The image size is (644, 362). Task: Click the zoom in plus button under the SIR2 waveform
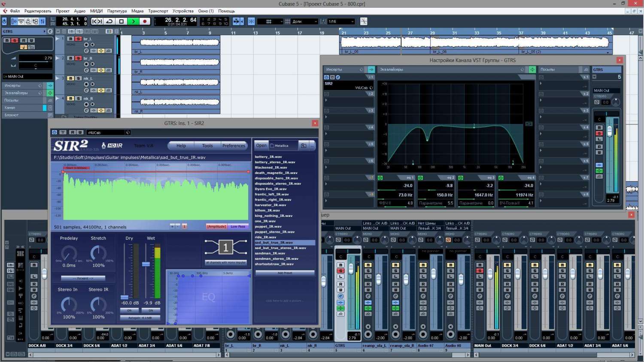172,226
